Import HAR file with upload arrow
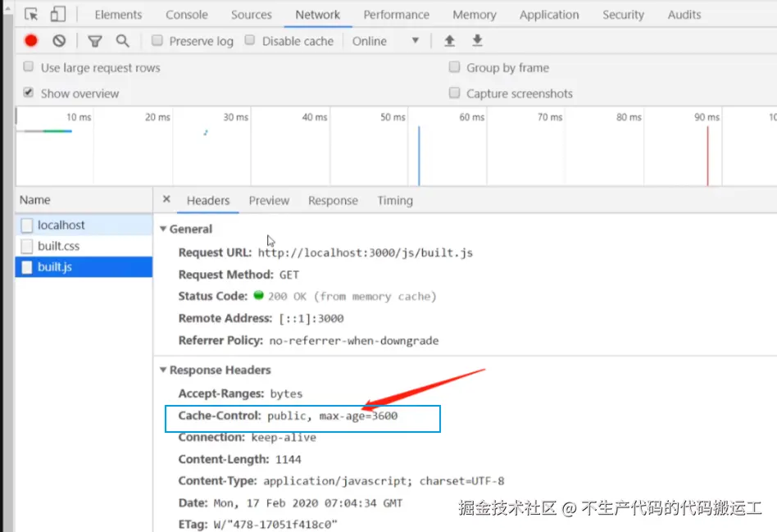 point(449,41)
